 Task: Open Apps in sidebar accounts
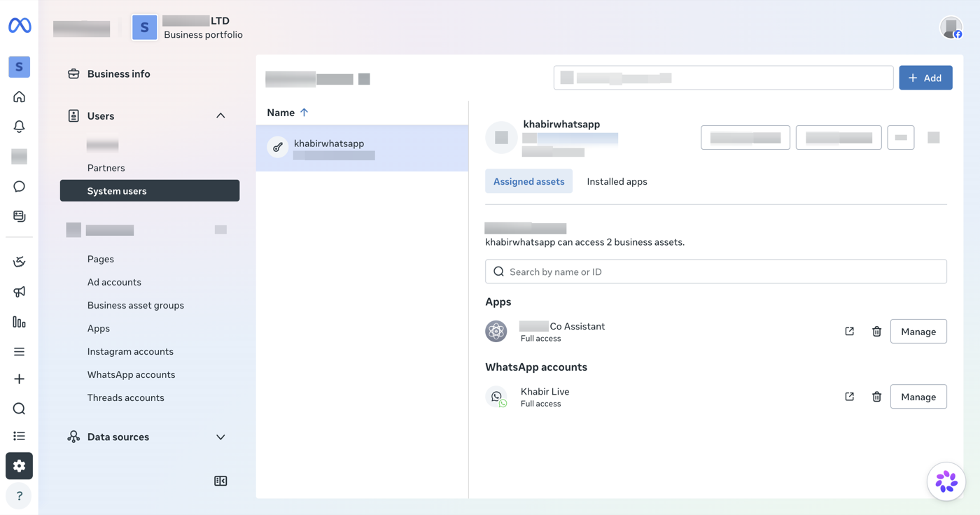tap(99, 328)
